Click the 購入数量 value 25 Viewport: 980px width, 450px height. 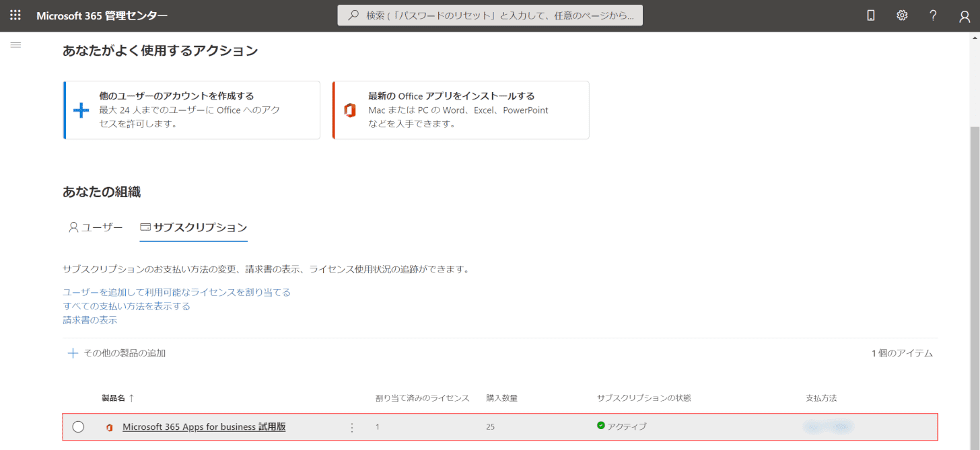pos(491,426)
